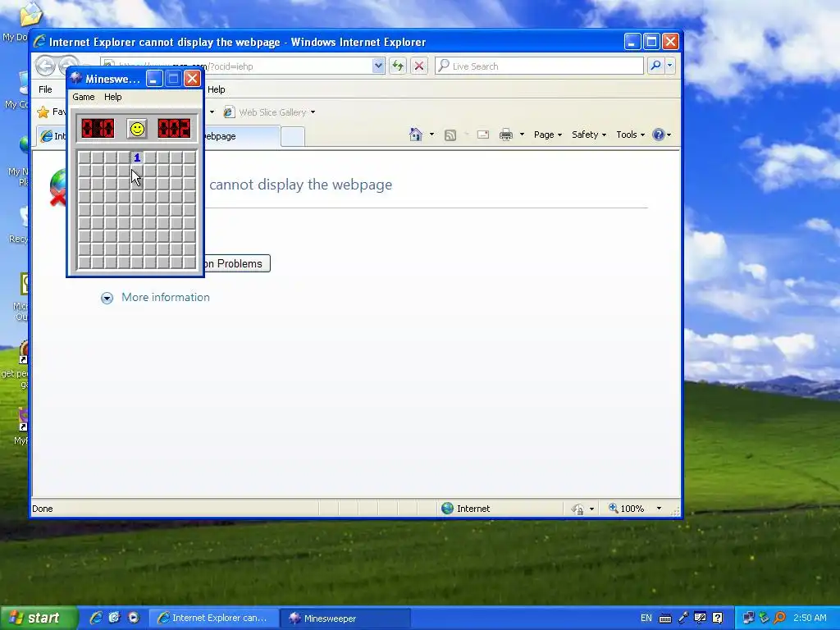Click the Minesweeper timer display

coord(174,129)
